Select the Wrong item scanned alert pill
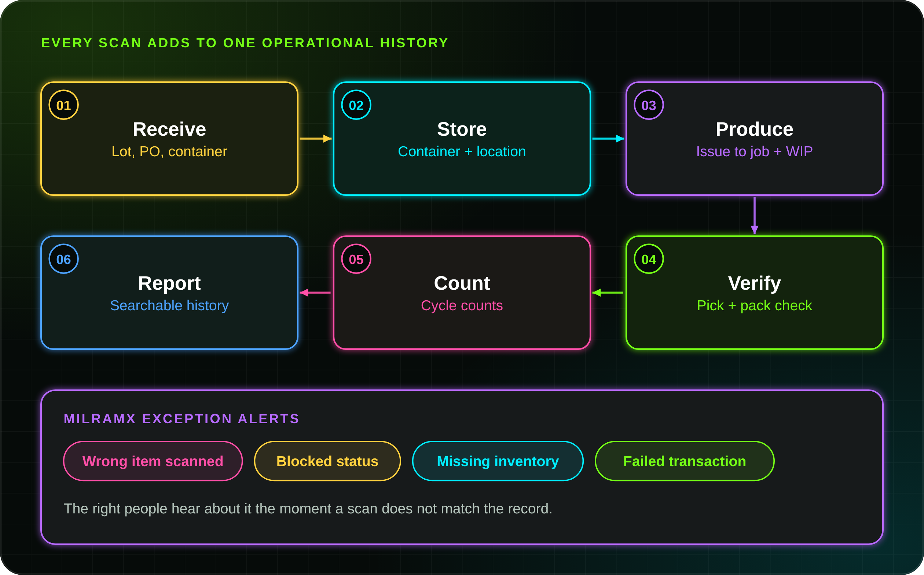924x575 pixels. tap(153, 461)
